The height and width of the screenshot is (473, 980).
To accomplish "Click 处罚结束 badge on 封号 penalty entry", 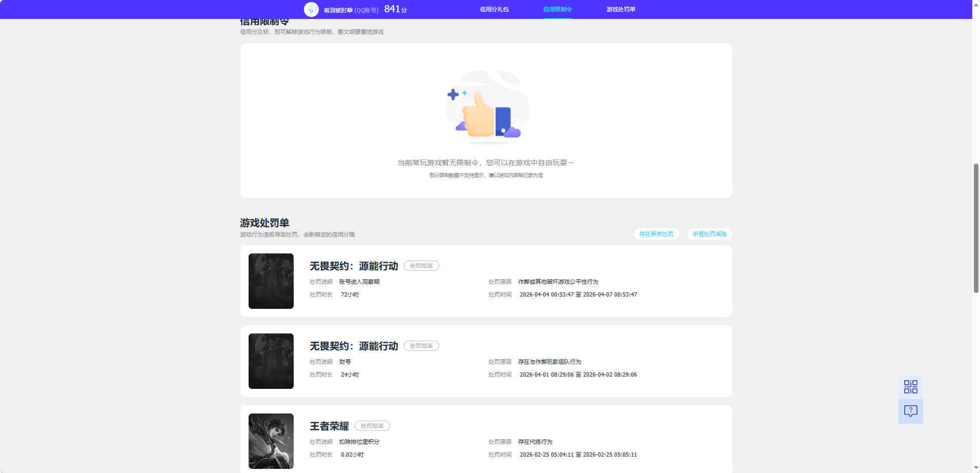I will 421,346.
